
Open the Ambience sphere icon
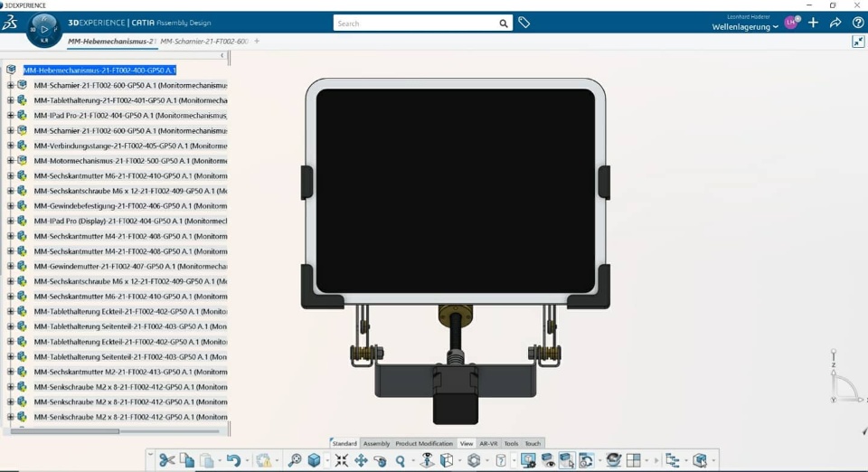tap(613, 460)
